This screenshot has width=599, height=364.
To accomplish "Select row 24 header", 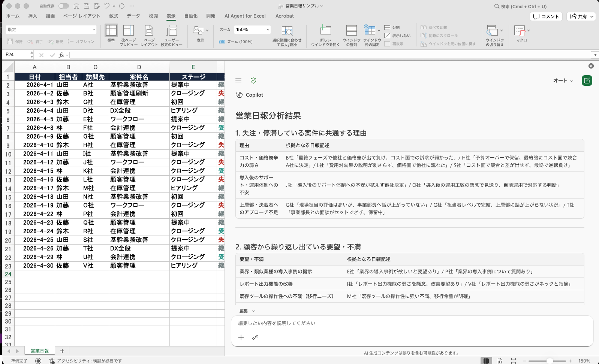I will point(8,274).
